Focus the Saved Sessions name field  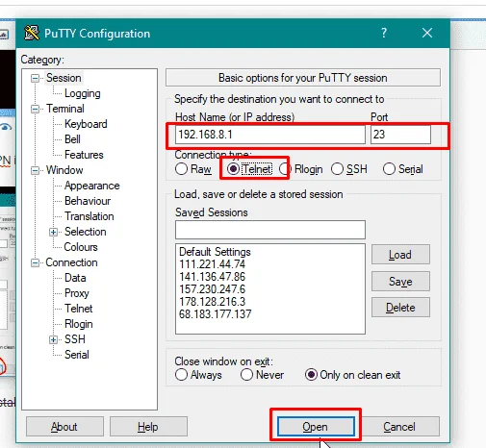pos(270,230)
